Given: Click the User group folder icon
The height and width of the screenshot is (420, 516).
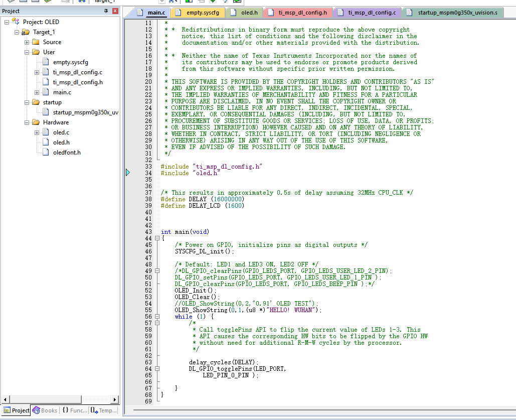Looking at the screenshot, I should pos(36,52).
